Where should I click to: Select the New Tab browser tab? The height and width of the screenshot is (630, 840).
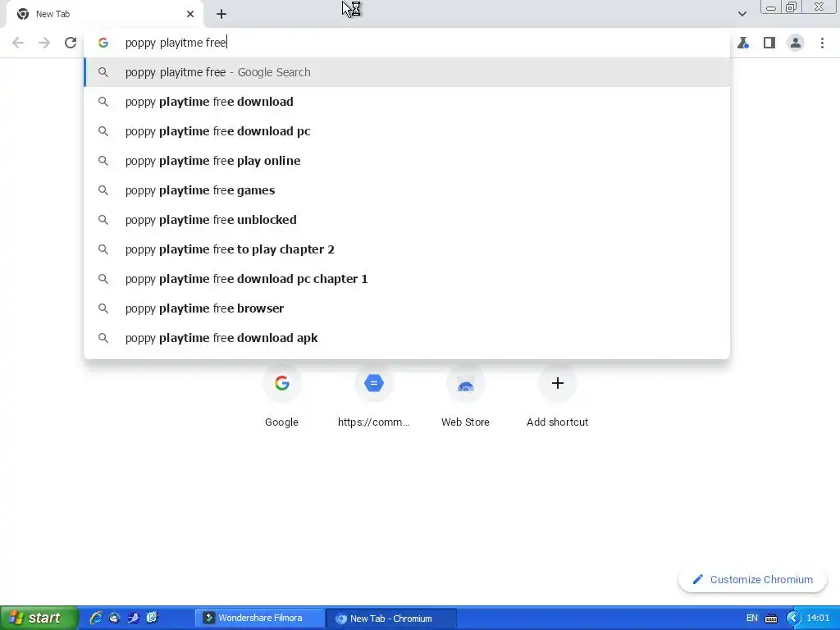[x=104, y=14]
